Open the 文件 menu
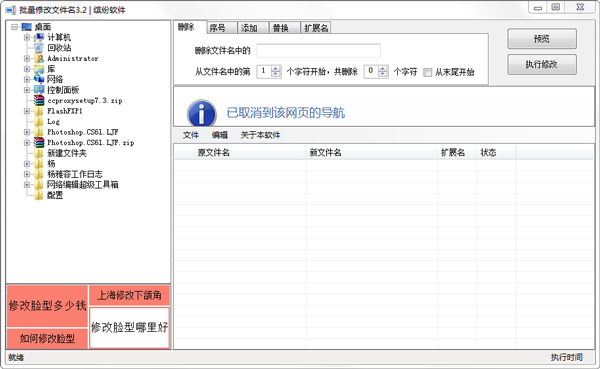600x369 pixels. pos(191,135)
